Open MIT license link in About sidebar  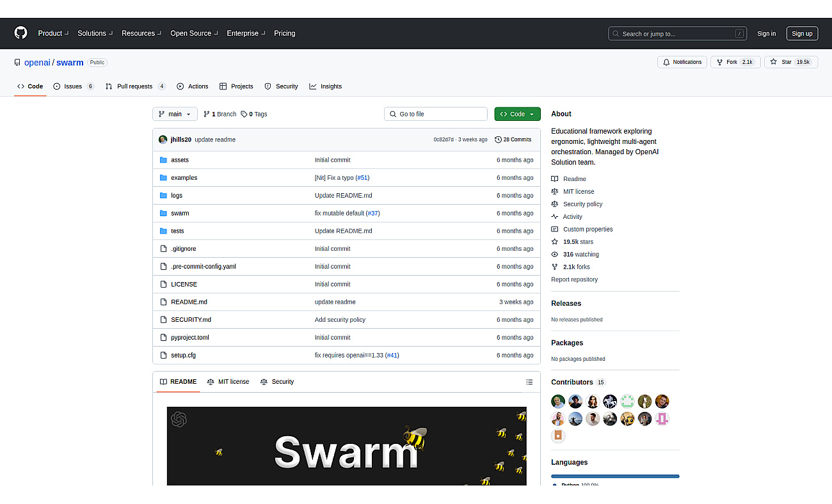coord(579,191)
